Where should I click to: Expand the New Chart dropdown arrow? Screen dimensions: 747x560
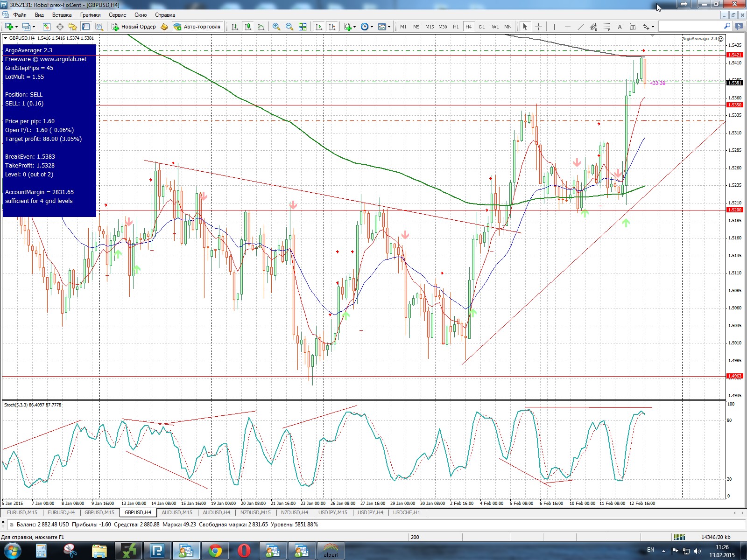click(x=16, y=27)
